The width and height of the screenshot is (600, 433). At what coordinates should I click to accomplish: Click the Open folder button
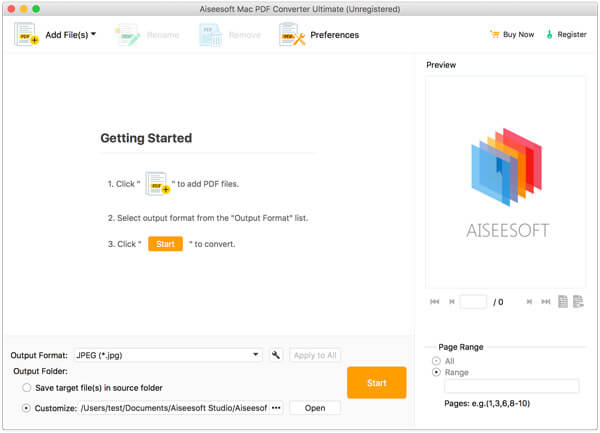point(315,408)
